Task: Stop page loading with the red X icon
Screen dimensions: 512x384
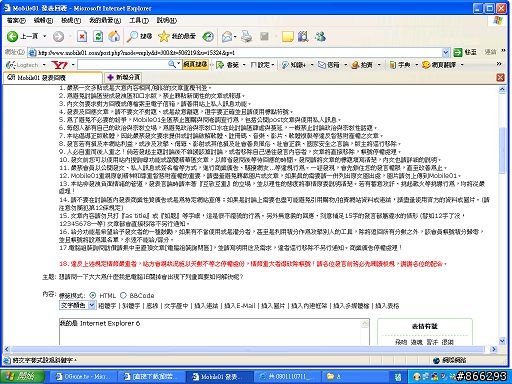Action: click(x=82, y=36)
